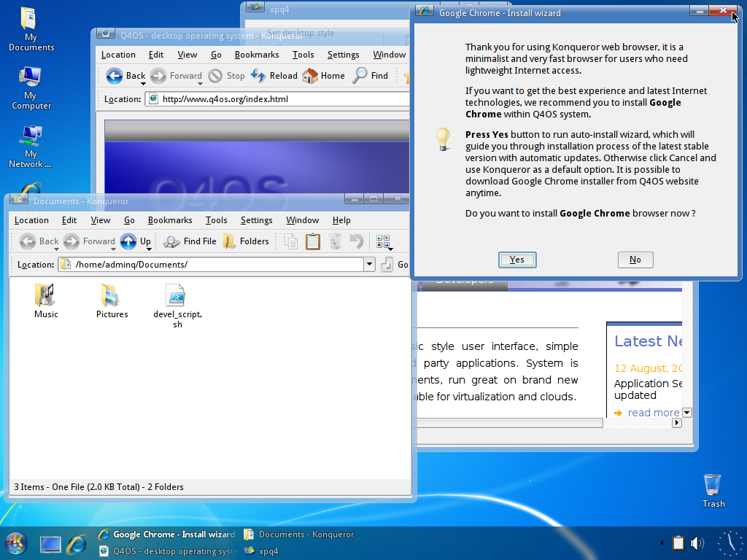Click the Back icon in Documents window

(28, 241)
